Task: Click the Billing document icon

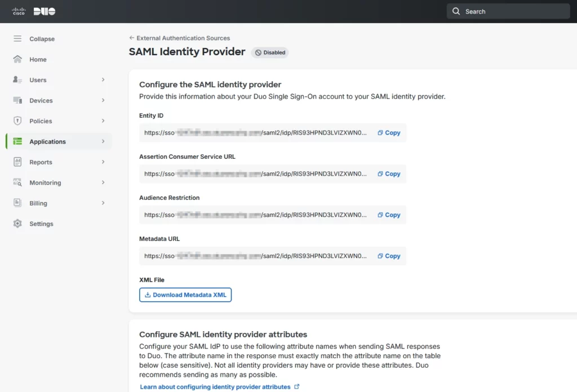Action: [x=17, y=203]
